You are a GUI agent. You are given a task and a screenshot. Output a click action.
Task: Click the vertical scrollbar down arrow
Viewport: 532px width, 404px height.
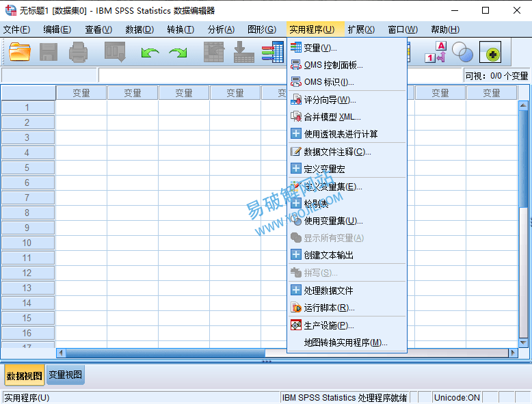tap(523, 342)
